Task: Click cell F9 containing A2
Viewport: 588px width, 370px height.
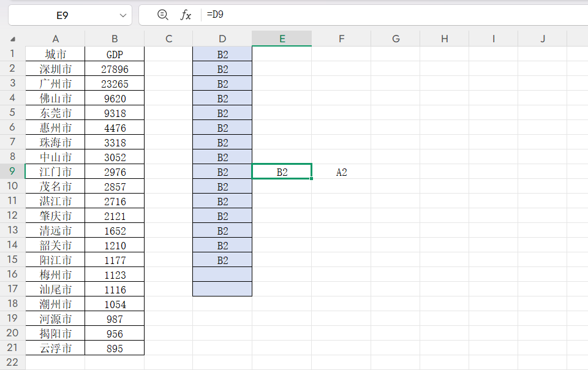Action: click(341, 172)
